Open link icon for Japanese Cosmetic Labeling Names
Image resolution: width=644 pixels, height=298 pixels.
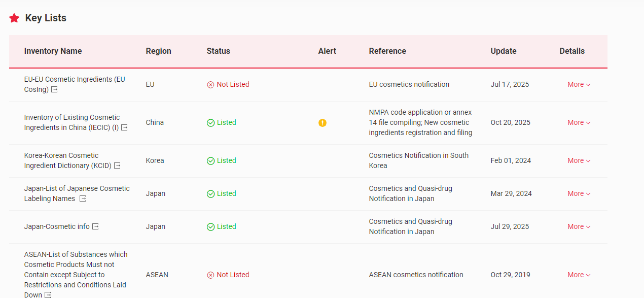83,199
